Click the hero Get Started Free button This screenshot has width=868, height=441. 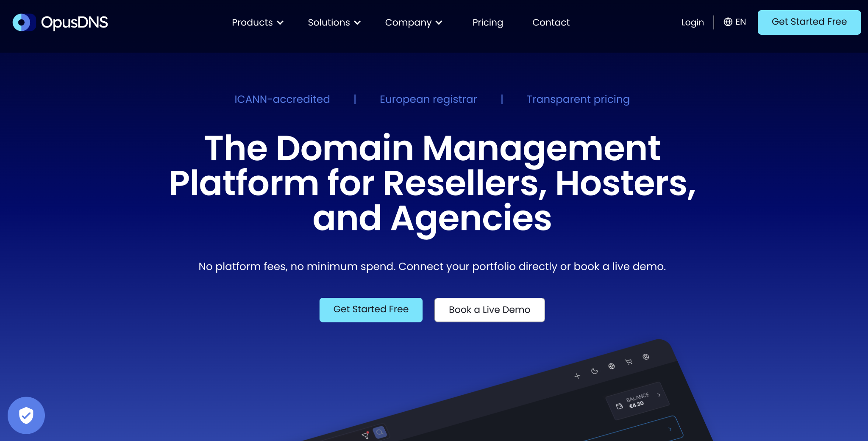tap(371, 310)
